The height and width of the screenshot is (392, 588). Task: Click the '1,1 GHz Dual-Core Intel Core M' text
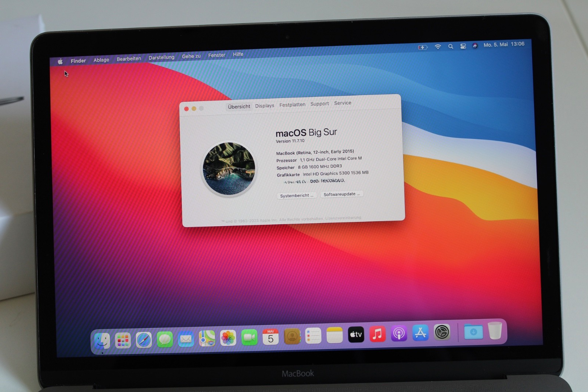(x=331, y=159)
